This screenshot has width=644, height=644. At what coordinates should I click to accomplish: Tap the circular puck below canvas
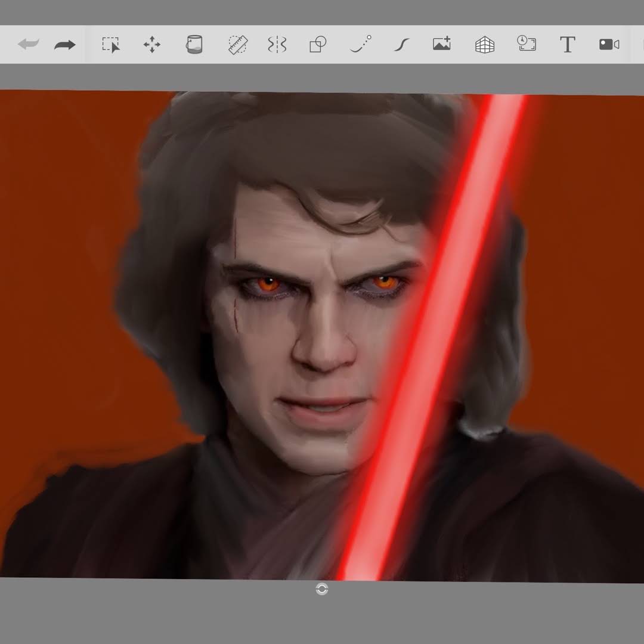(322, 589)
